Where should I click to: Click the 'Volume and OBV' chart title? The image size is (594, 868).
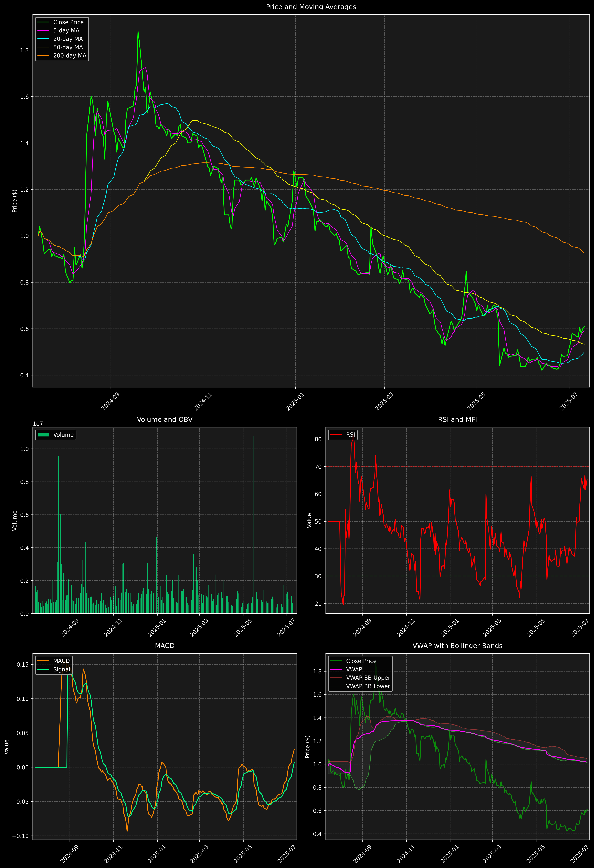[165, 419]
